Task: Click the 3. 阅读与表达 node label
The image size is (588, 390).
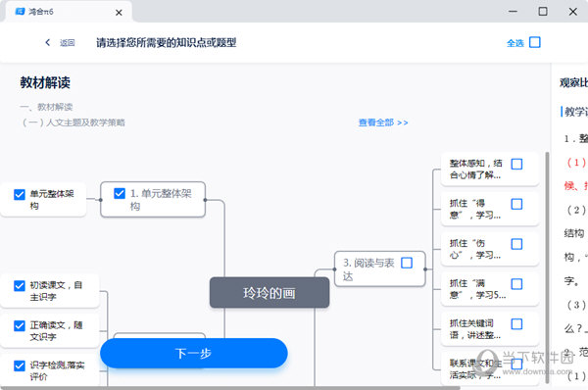Action: 368,269
